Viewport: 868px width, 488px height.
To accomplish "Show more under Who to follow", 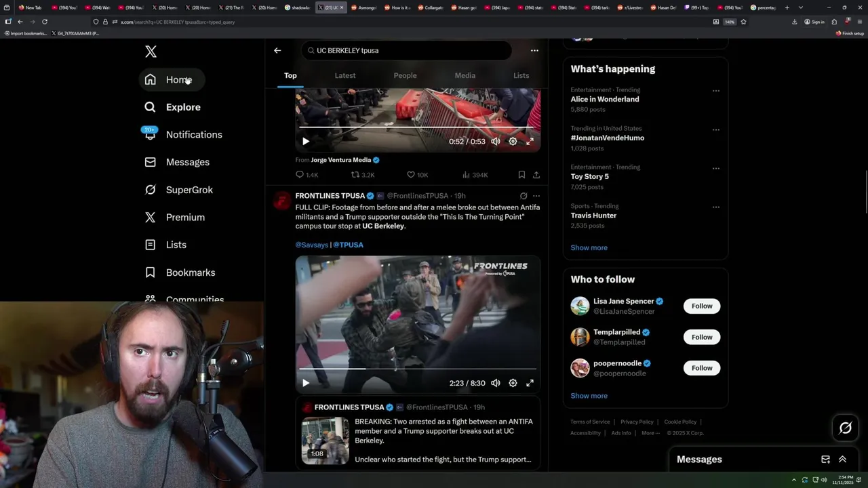I will click(x=589, y=396).
